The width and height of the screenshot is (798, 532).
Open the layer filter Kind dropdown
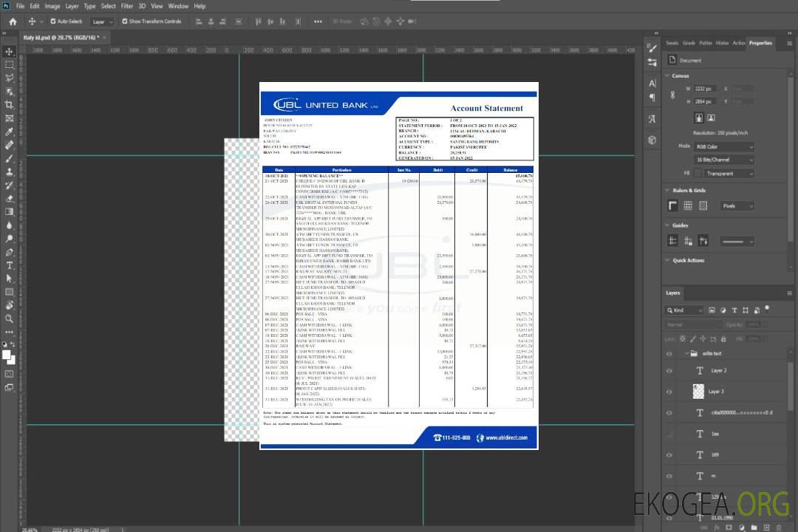685,310
